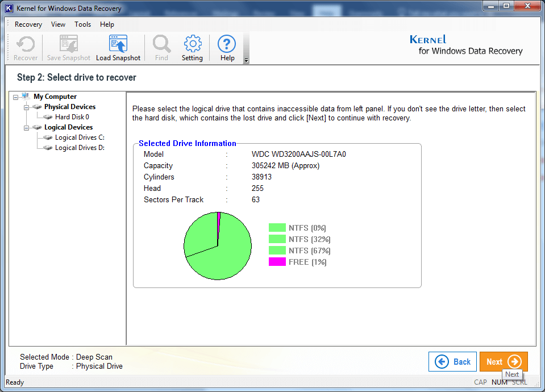Click the NTFS [0%] legend swatch
Image resolution: width=545 pixels, height=392 pixels.
[277, 228]
